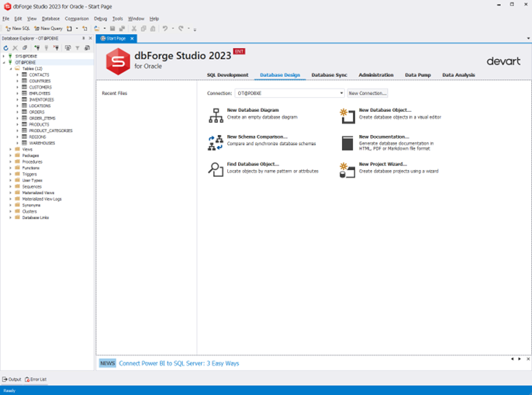This screenshot has height=395, width=532.
Task: Click the New Connection... button
Action: tap(368, 93)
